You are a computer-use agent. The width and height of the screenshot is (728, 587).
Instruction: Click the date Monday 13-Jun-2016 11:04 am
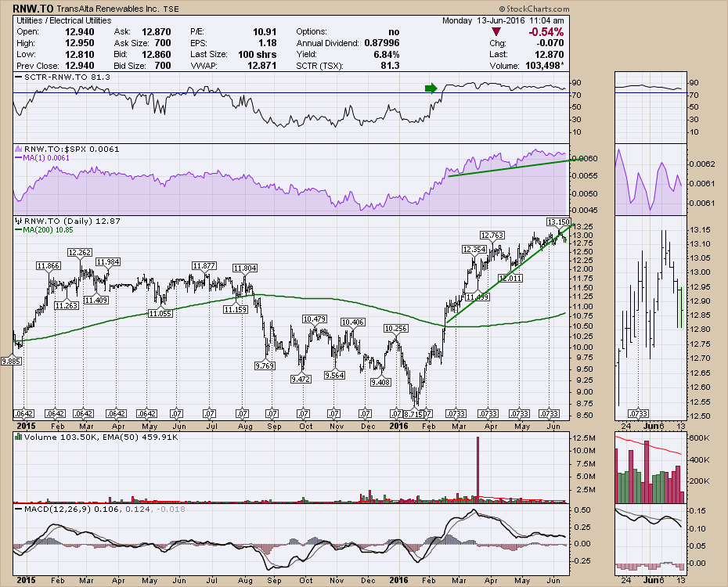503,20
